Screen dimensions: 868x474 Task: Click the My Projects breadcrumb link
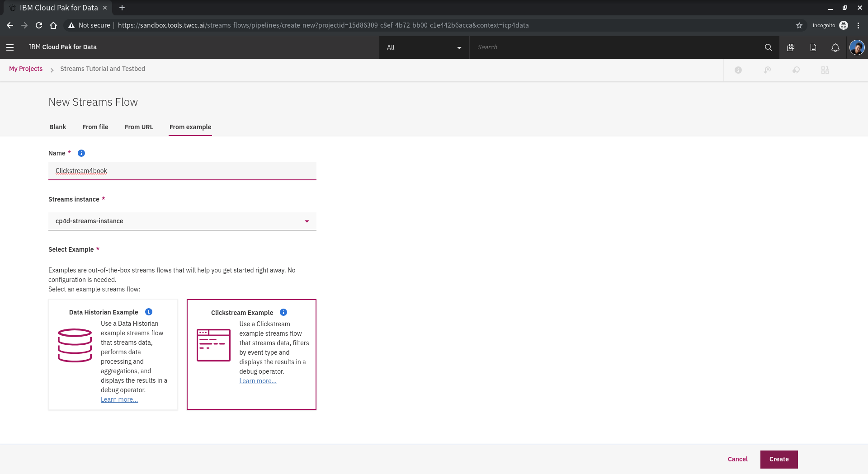tap(26, 69)
